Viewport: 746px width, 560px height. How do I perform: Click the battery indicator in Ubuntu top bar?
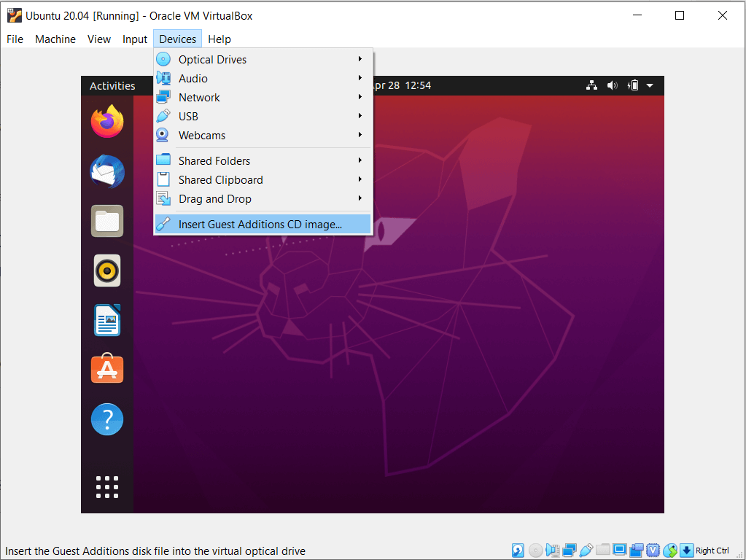[x=632, y=85]
